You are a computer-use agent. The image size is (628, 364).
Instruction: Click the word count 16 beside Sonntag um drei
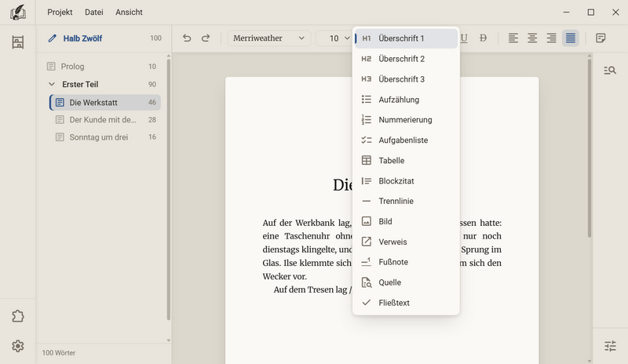(152, 137)
